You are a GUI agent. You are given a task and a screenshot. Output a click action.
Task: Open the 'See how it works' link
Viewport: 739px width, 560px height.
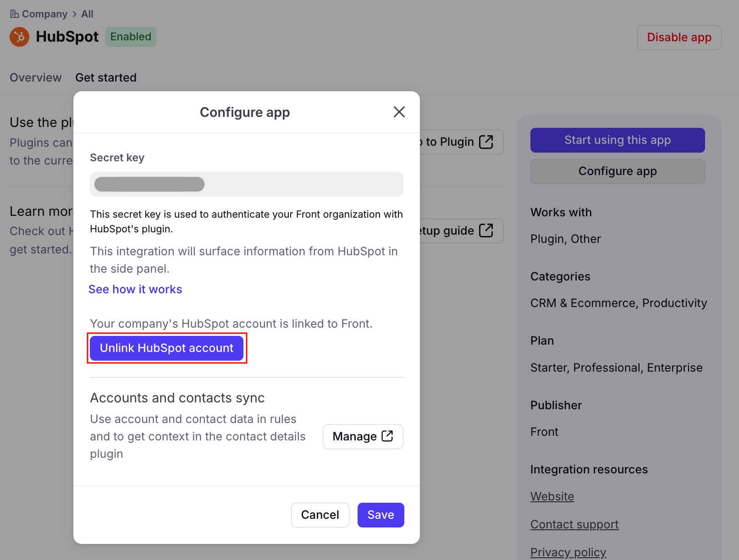[135, 289]
